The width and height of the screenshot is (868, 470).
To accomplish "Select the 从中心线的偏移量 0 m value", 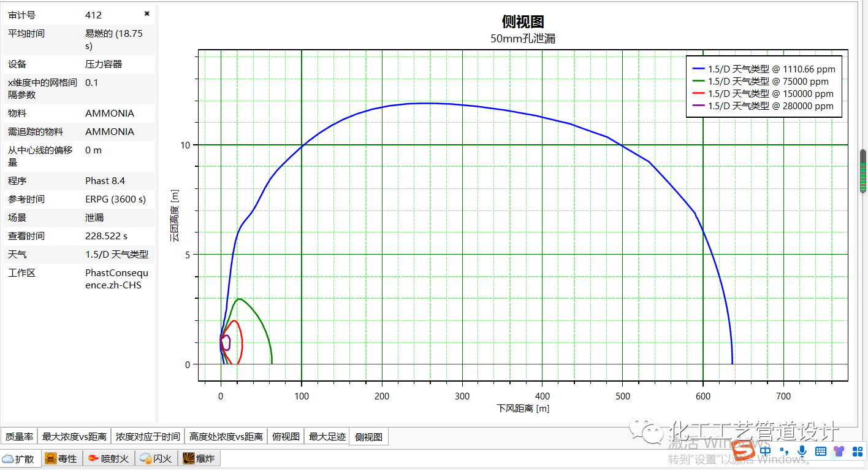I will point(94,150).
